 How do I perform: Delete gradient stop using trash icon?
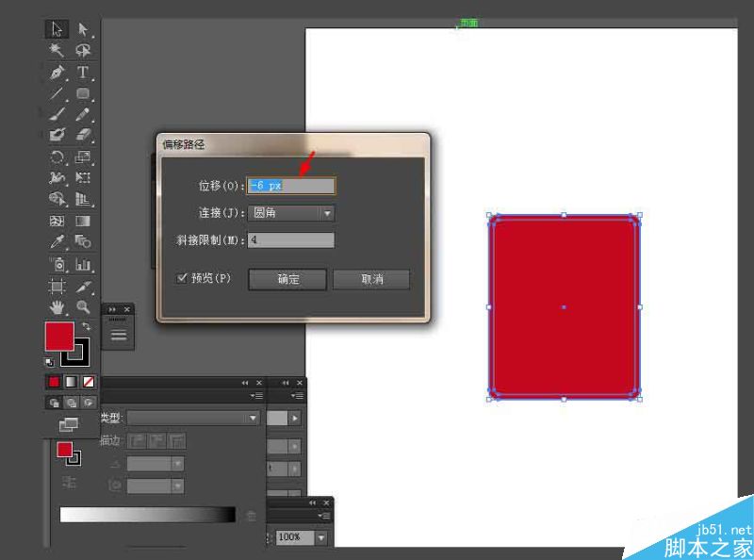[x=251, y=516]
